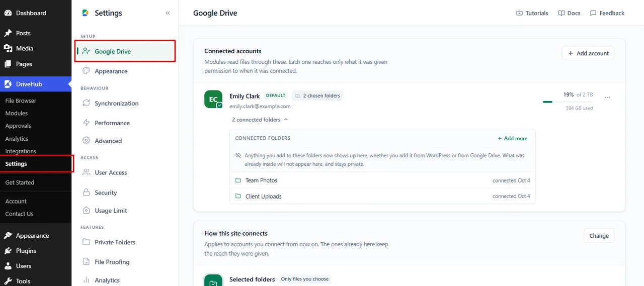Click the User Access people icon
Image resolution: width=644 pixels, height=286 pixels.
(86, 172)
